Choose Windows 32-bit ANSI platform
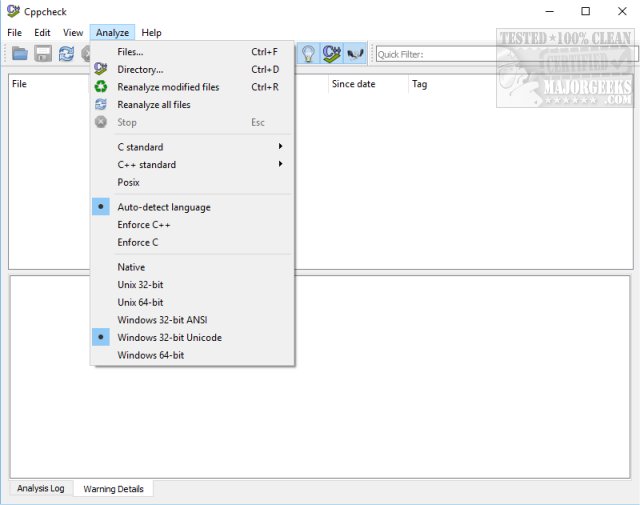Screen dimensions: 640x505 (192, 320)
